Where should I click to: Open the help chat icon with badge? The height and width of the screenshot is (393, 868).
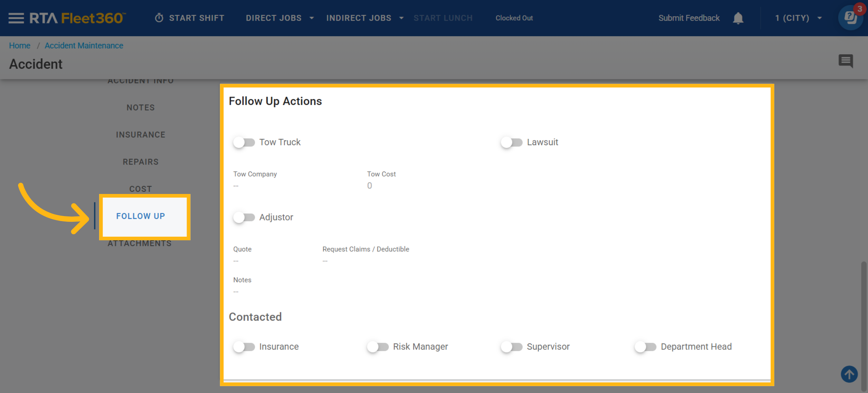(x=850, y=17)
